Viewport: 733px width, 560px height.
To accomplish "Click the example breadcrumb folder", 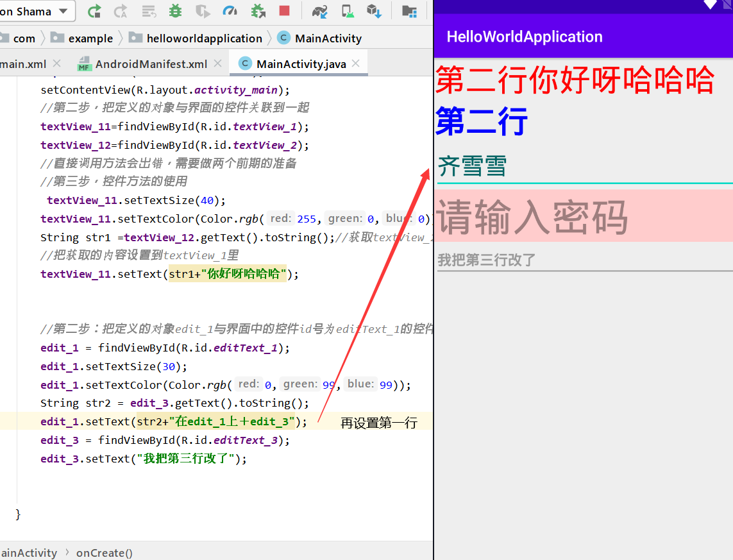I will coord(82,38).
